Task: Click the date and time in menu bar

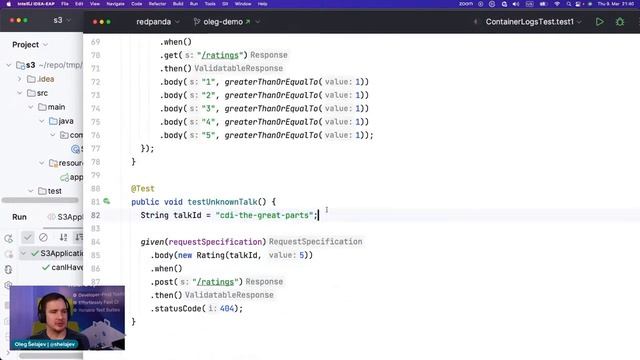Action: point(616,4)
